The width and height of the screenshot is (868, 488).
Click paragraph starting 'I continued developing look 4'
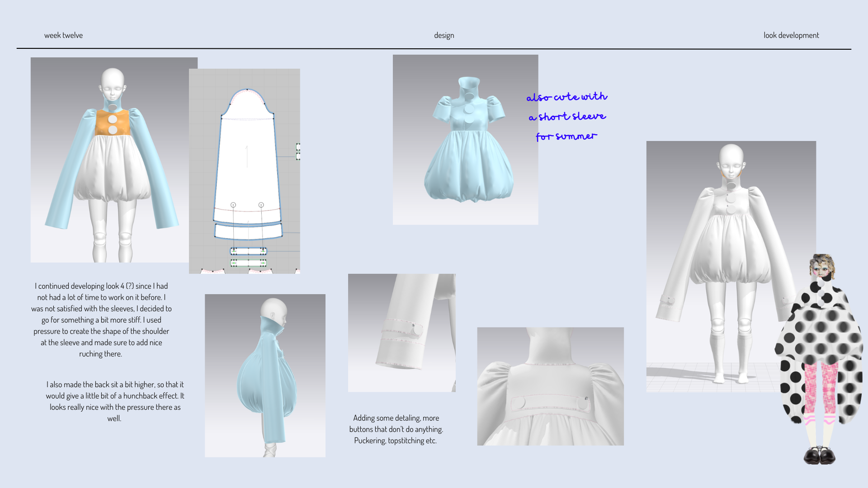(x=101, y=320)
